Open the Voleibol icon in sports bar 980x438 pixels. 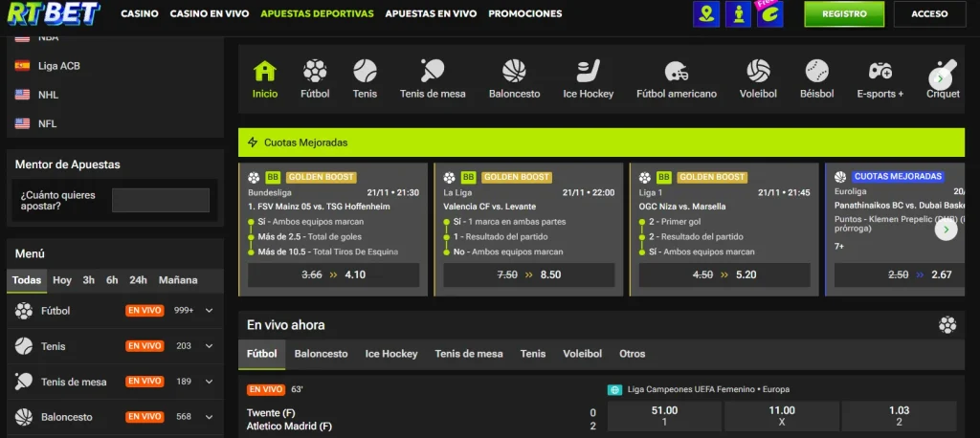tap(758, 71)
